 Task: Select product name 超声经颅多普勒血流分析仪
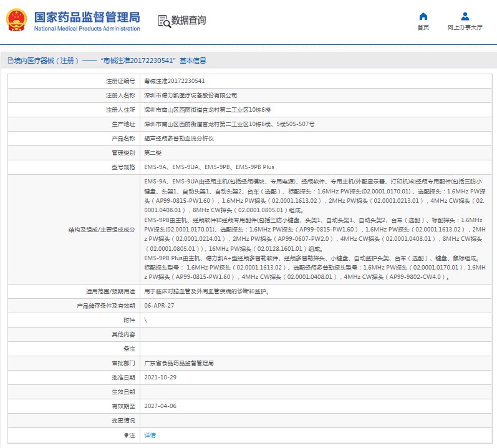pos(179,139)
